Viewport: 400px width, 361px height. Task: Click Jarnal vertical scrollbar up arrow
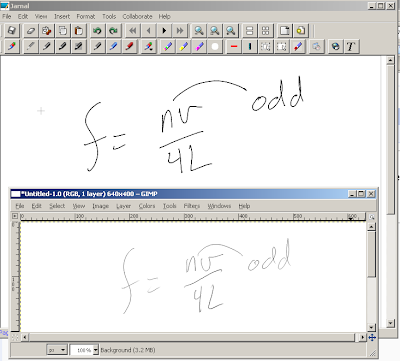coord(390,60)
